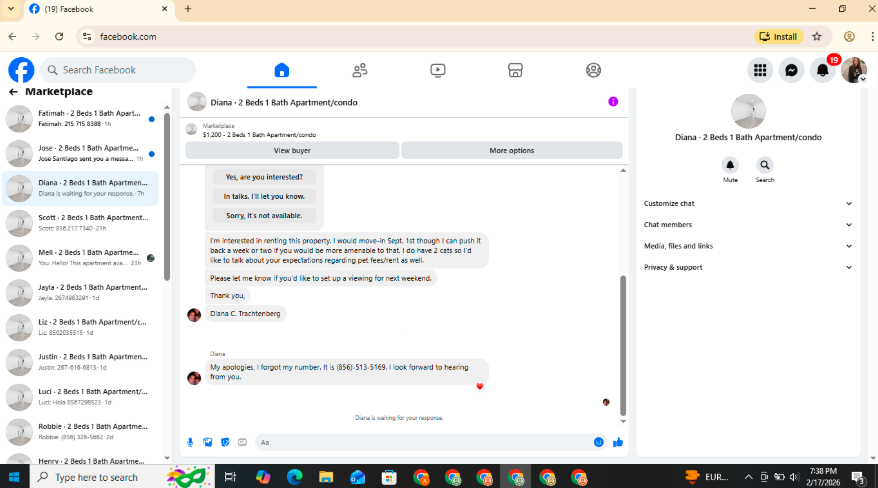
Task: Search within the conversation
Action: point(765,166)
